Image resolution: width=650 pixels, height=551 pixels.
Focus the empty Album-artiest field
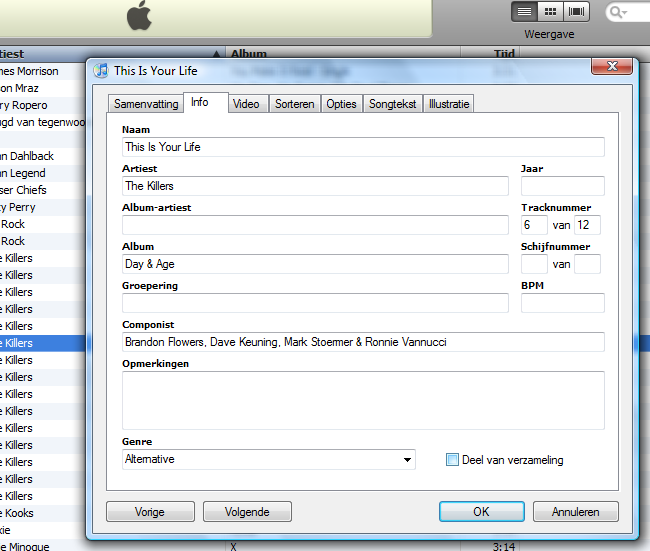click(315, 225)
